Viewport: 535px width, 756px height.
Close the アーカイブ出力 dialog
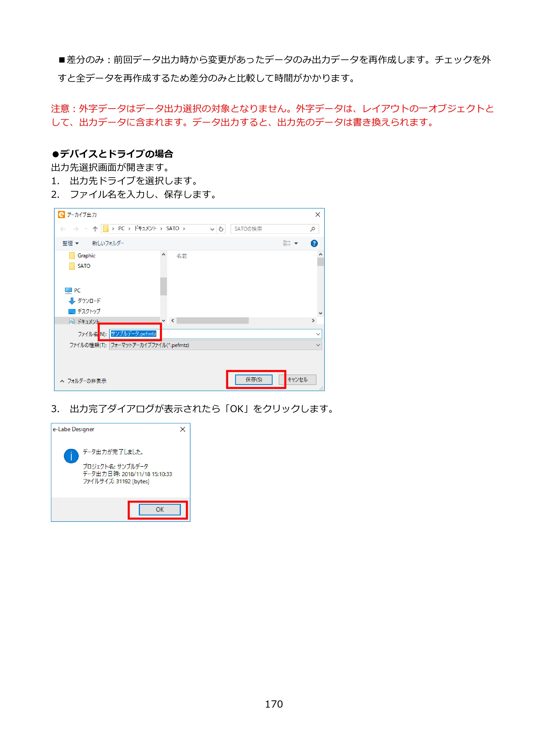pos(318,215)
